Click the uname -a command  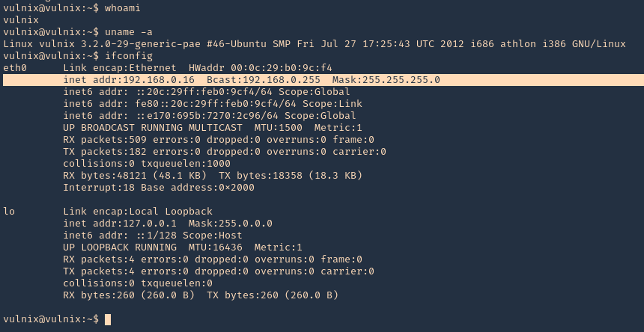[x=129, y=32]
